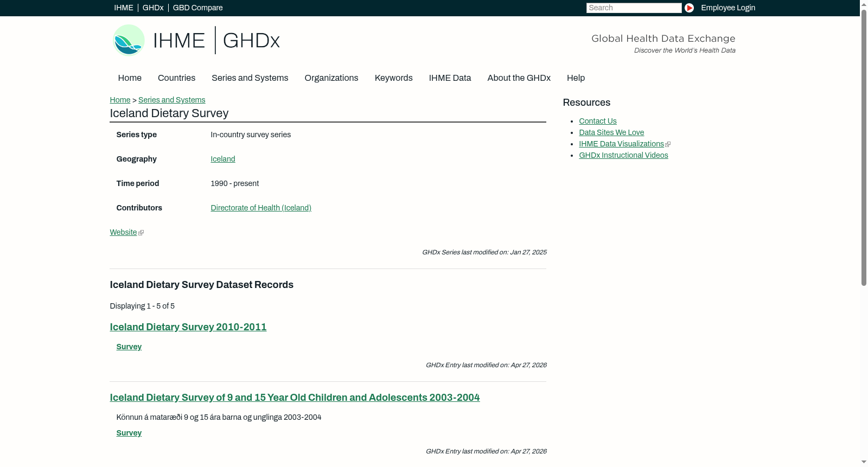This screenshot has width=868, height=467.
Task: Click the scrollbar down arrow
Action: tap(864, 462)
